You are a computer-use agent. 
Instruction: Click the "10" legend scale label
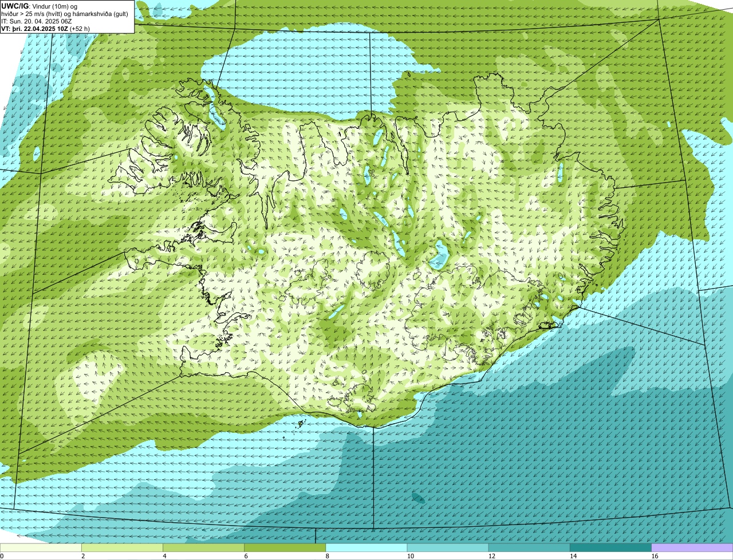pos(410,556)
